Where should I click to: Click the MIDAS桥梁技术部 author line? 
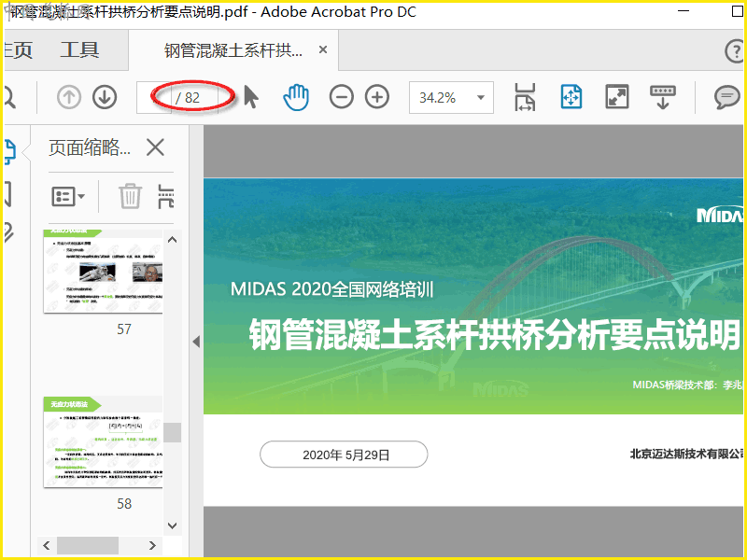(x=687, y=385)
